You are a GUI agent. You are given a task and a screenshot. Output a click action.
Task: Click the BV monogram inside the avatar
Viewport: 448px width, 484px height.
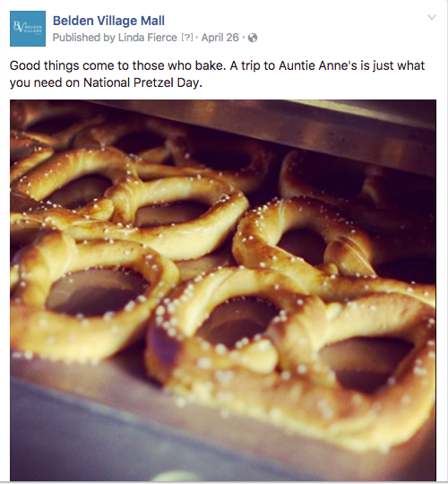point(18,27)
